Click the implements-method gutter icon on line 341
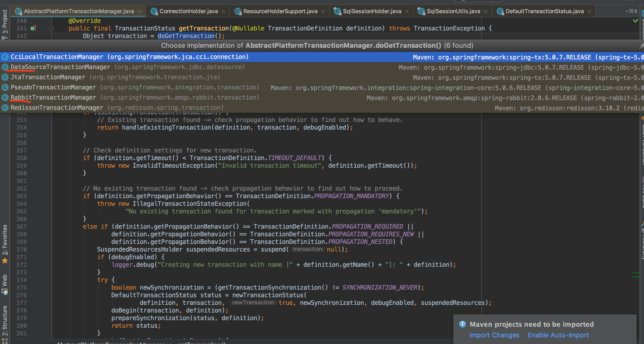Image resolution: width=644 pixels, height=344 pixels. (x=33, y=28)
